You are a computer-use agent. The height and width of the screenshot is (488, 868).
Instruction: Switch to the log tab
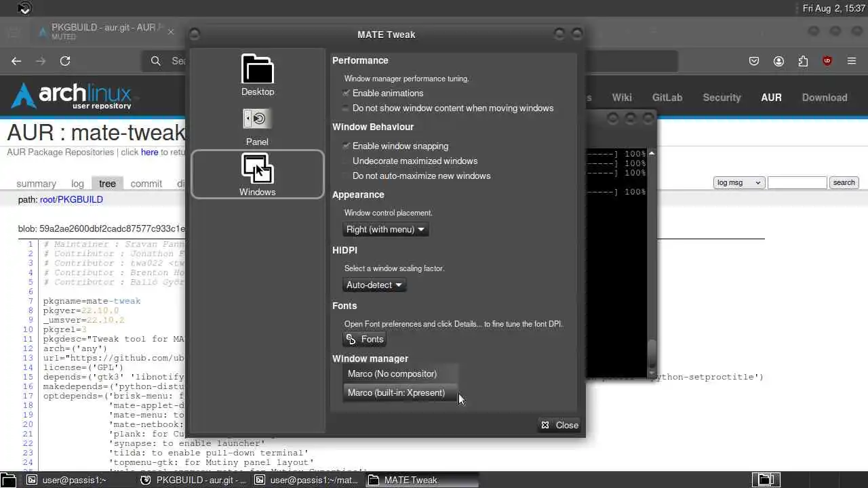coord(77,184)
